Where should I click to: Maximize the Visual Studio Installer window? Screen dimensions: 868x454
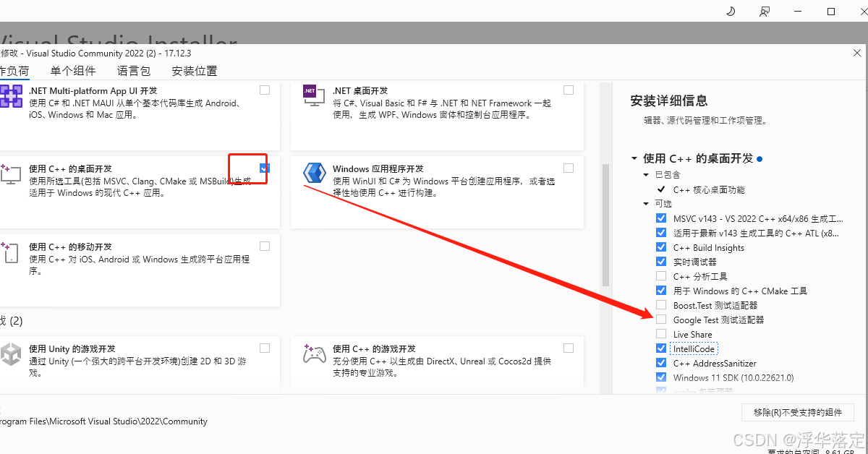click(831, 12)
